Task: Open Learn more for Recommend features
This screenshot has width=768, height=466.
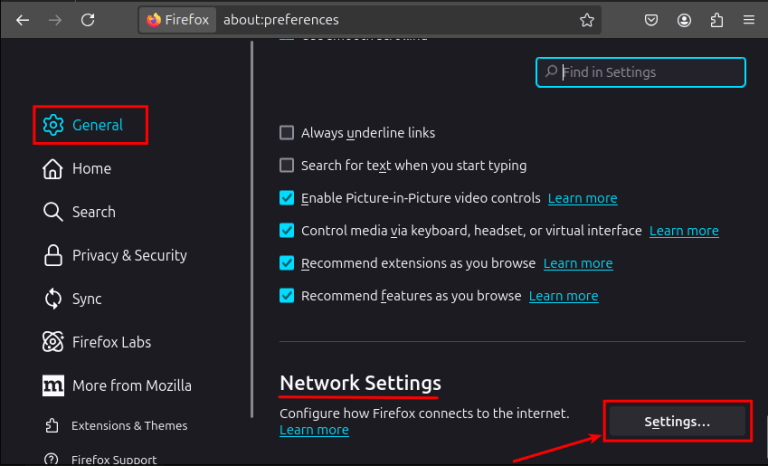Action: coord(563,296)
